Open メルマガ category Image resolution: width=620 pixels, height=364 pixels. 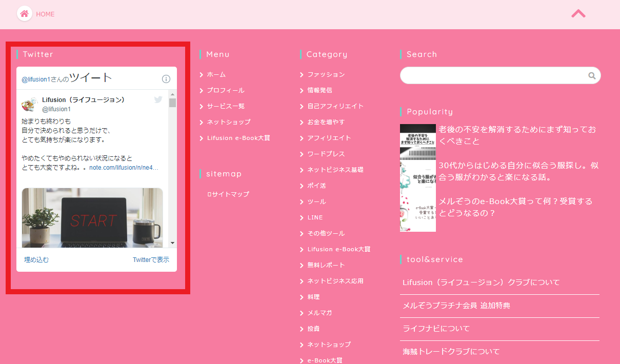tap(319, 313)
